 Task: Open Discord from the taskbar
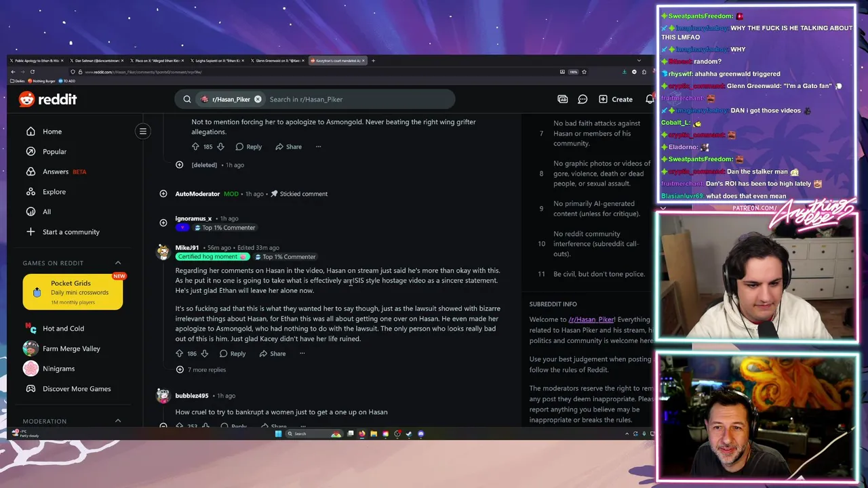pos(420,434)
